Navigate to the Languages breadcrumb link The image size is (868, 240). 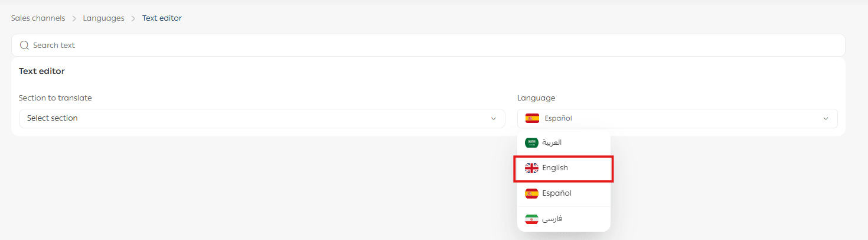[103, 18]
